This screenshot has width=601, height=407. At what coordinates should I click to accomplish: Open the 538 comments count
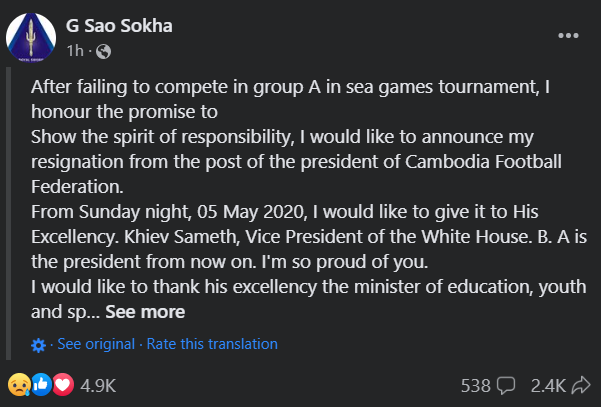coord(476,386)
